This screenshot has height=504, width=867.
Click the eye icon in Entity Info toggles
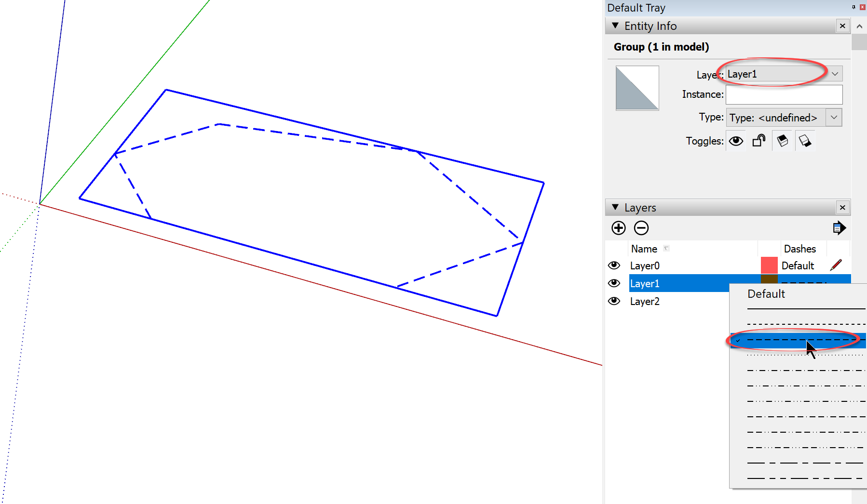[736, 141]
